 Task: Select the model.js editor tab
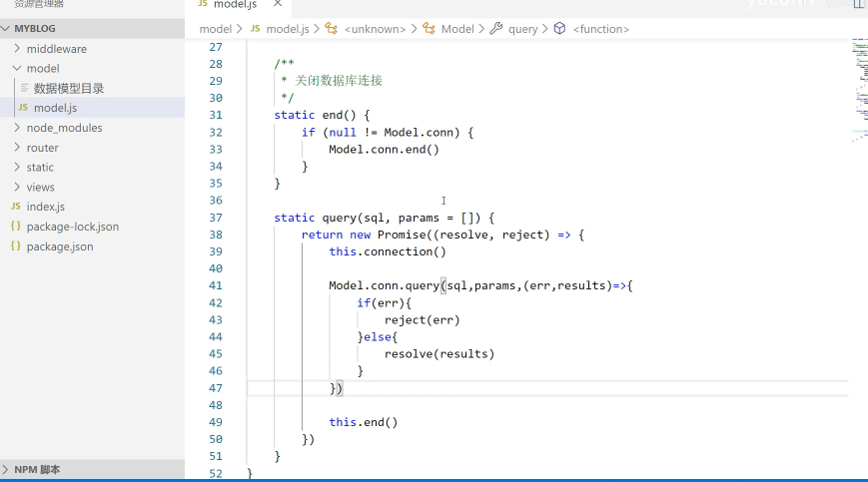point(236,4)
